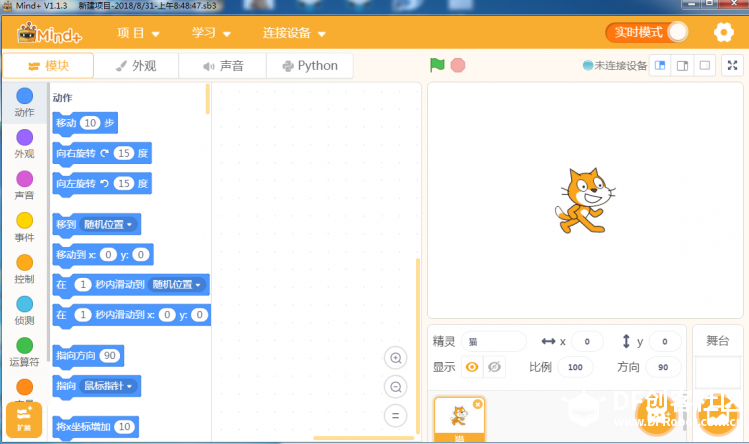Switch to the Python tab
Screen dimensions: 749x444
310,65
